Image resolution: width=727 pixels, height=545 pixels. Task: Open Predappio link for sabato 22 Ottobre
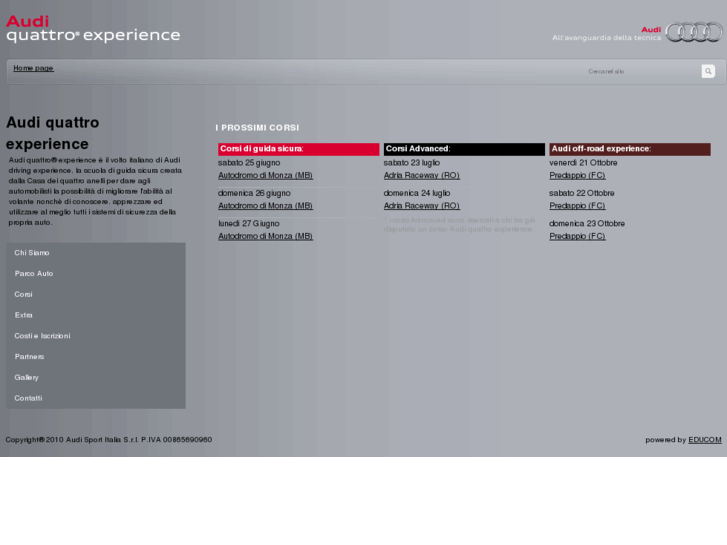[x=577, y=205]
